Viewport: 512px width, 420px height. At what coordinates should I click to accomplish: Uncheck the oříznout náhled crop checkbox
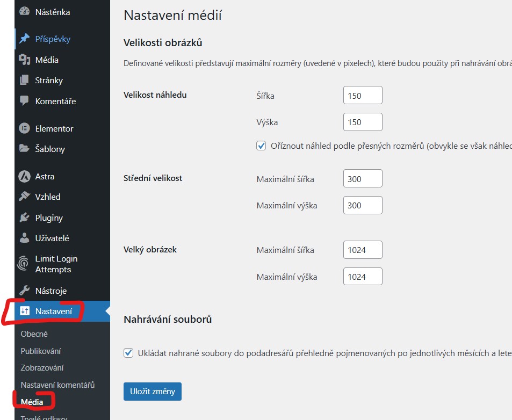coord(261,146)
